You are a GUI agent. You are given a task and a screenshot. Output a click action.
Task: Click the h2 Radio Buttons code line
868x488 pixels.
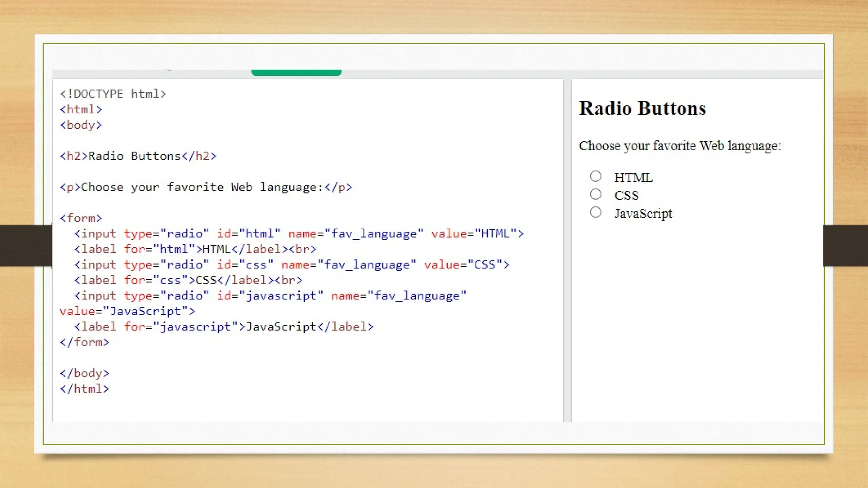coord(138,156)
